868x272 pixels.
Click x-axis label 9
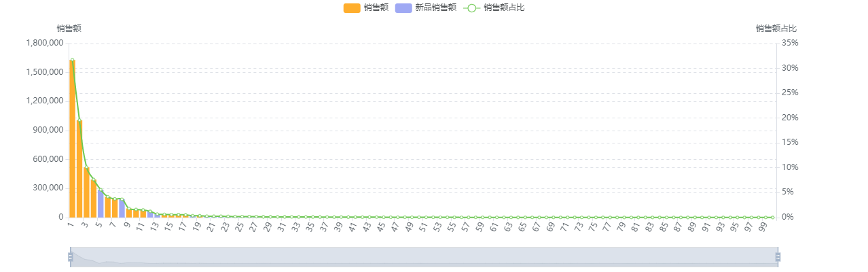pyautogui.click(x=126, y=225)
